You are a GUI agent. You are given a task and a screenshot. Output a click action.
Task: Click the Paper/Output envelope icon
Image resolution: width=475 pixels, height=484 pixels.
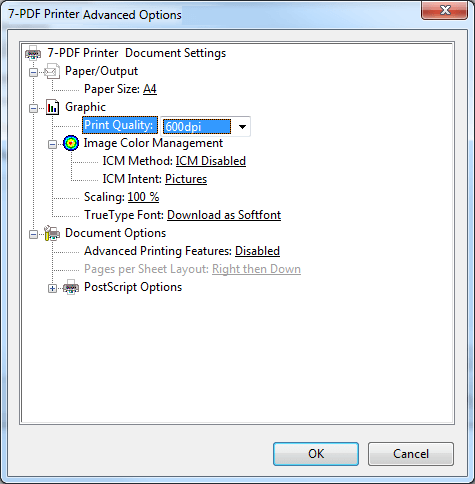pyautogui.click(x=52, y=71)
